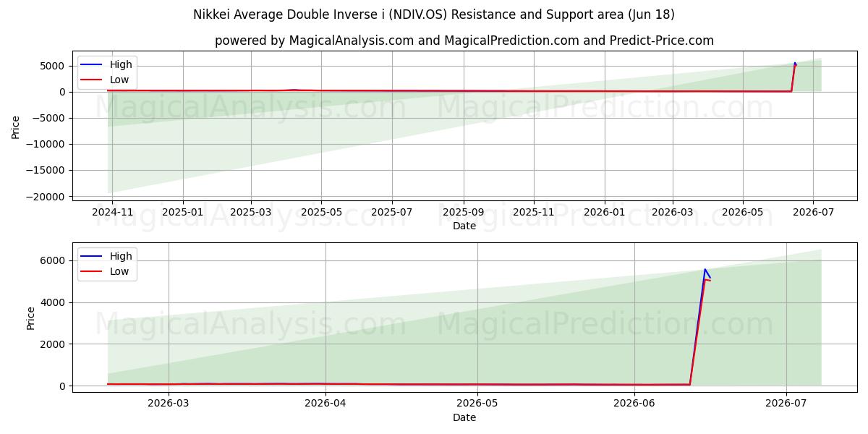This screenshot has height=434, width=868.
Task: Click the '2025-01' tick label
Action: pos(183,213)
